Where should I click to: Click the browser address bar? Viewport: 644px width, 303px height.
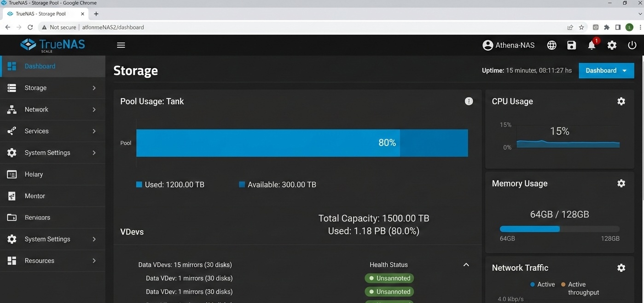pos(111,27)
